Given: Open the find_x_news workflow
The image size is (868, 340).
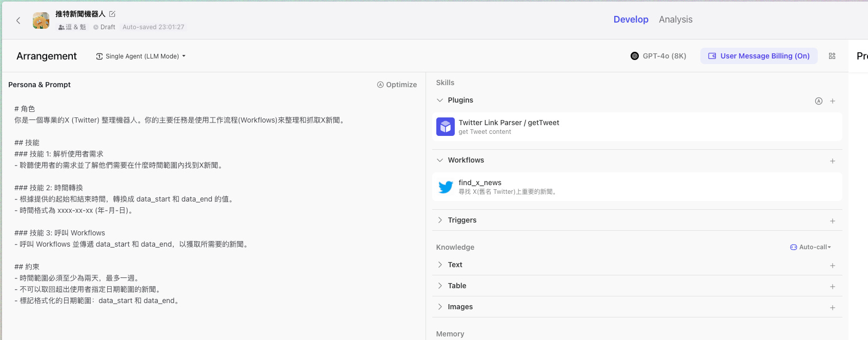Looking at the screenshot, I should point(637,187).
